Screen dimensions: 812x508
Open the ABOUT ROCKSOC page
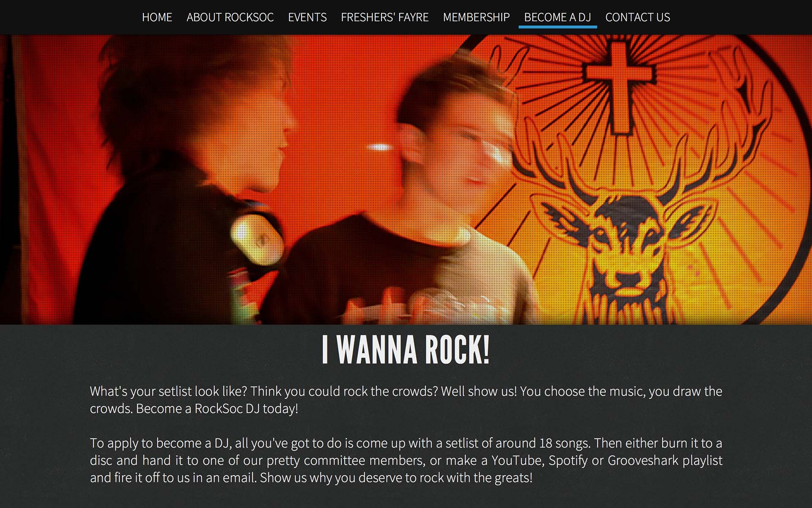(230, 17)
